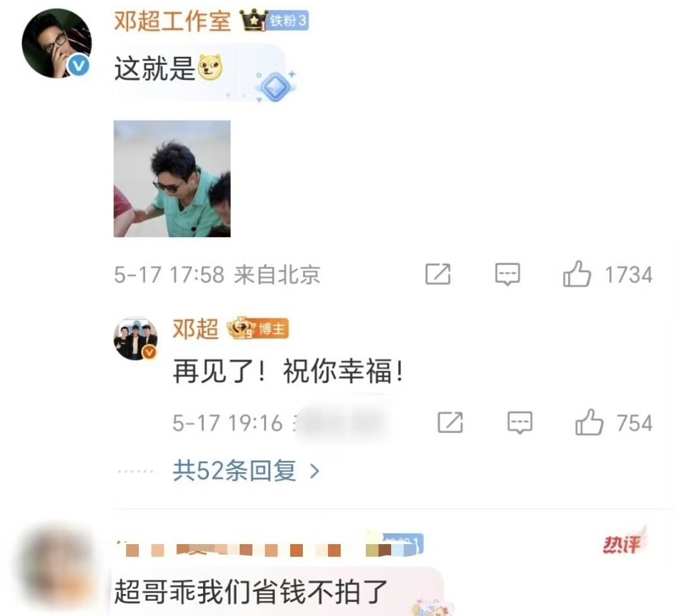The height and width of the screenshot is (616, 675).
Task: Tap the comment icon on 邓超's reply
Action: pyautogui.click(x=520, y=423)
